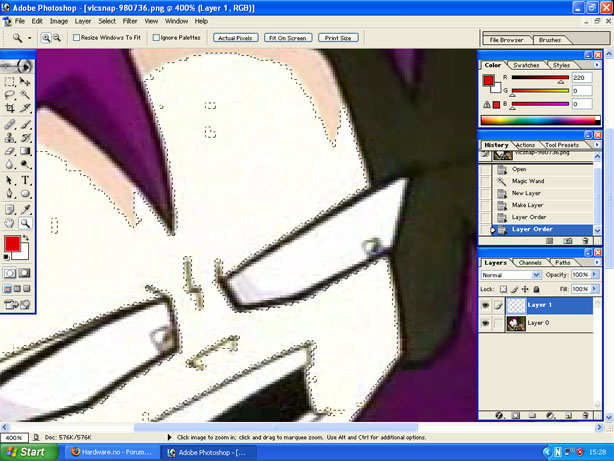Select the Pen tool
614x461 pixels.
[10, 193]
